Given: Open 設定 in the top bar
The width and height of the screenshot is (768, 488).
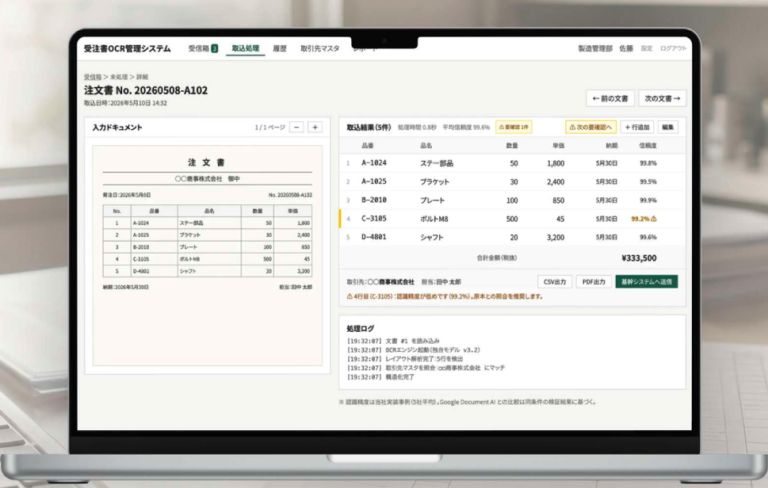Looking at the screenshot, I should coord(647,49).
